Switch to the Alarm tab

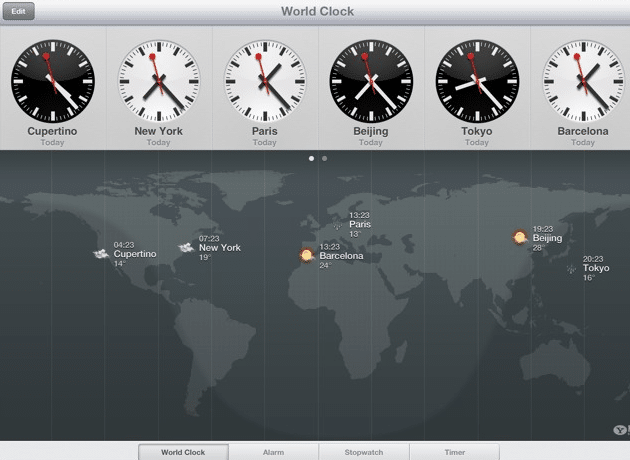(x=274, y=452)
